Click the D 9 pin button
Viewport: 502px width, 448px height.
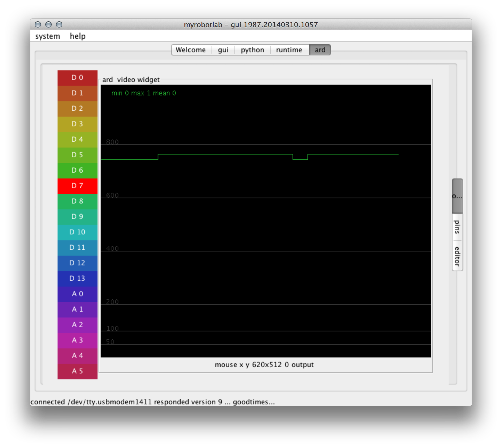point(77,217)
